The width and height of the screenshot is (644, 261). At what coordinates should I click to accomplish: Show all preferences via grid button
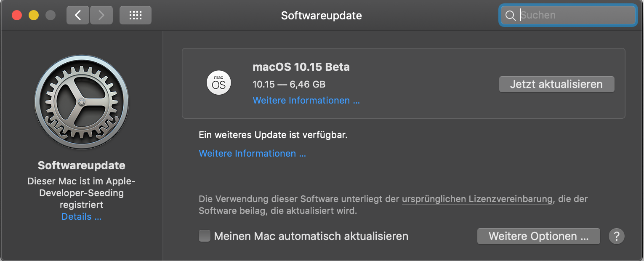pos(135,16)
